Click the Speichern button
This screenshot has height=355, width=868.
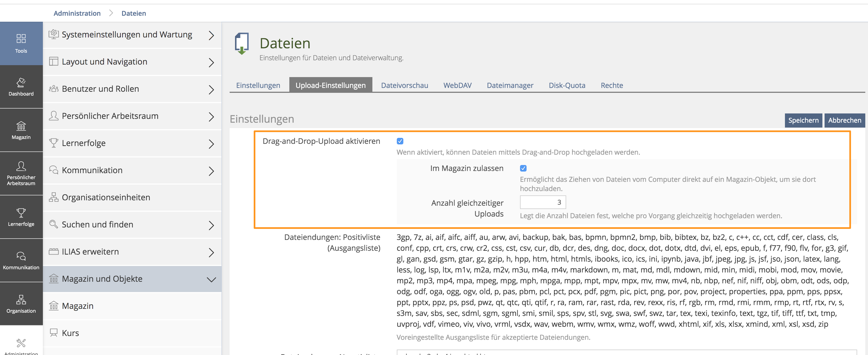pos(803,120)
